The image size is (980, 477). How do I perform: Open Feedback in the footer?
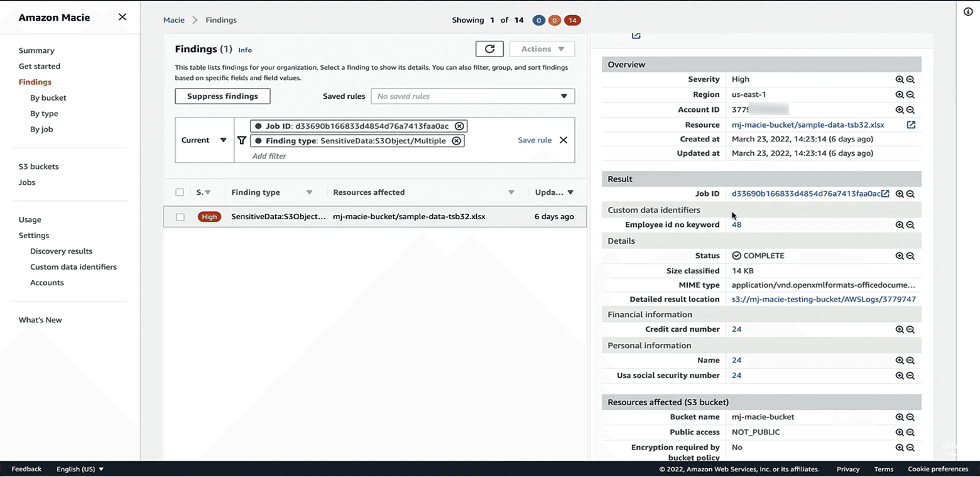(x=26, y=469)
